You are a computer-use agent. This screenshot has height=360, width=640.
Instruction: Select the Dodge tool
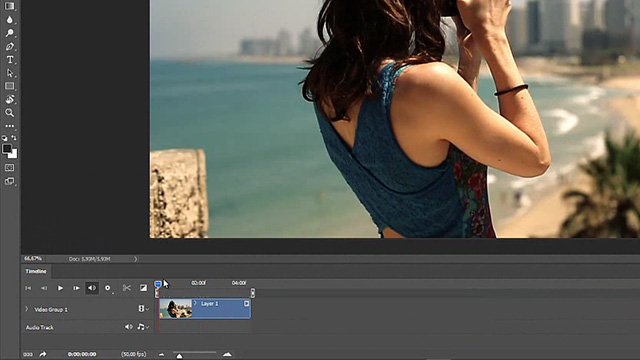9,33
